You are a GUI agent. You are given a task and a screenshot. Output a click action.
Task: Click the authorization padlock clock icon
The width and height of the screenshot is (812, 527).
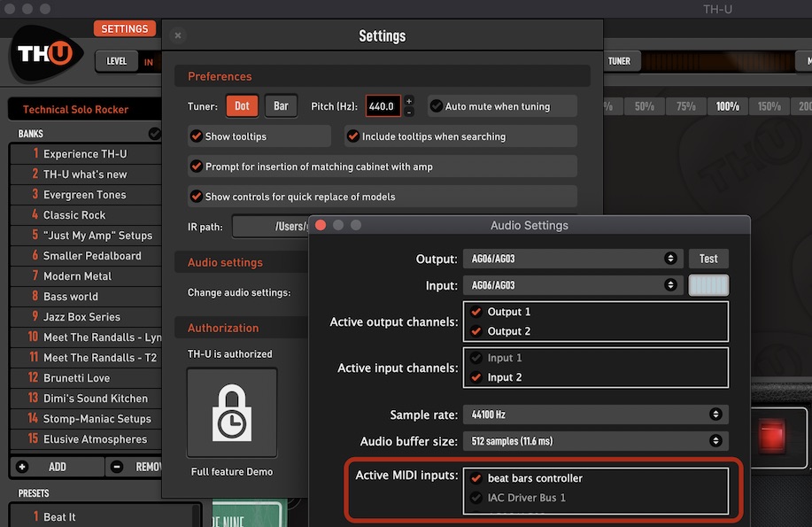[x=232, y=413]
